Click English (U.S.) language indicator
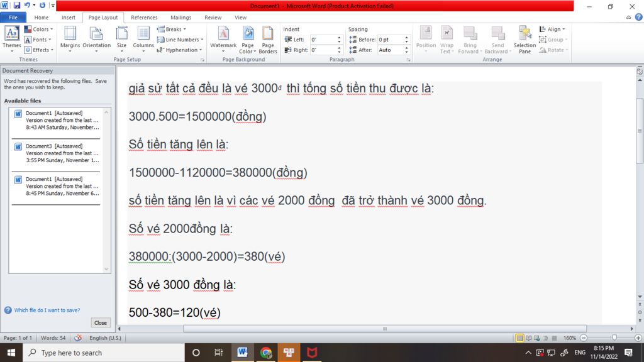The height and width of the screenshot is (362, 644). coord(105,338)
